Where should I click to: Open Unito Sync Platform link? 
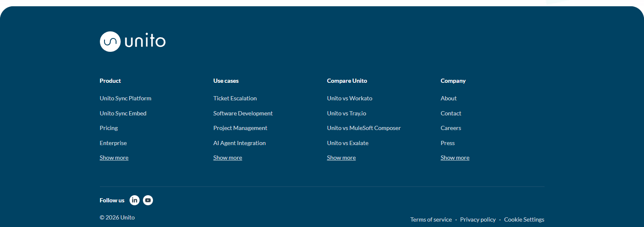tap(125, 98)
